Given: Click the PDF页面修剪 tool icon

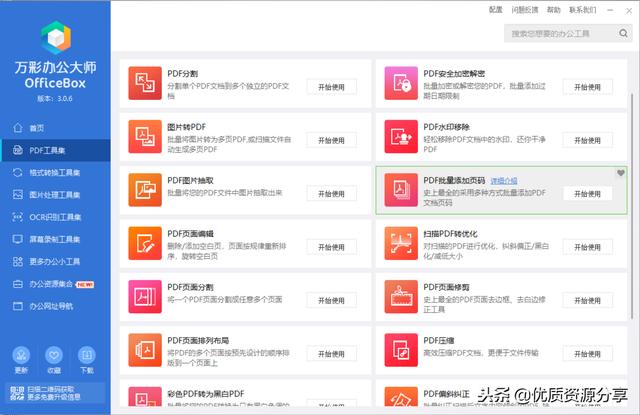Looking at the screenshot, I should coord(401,297).
